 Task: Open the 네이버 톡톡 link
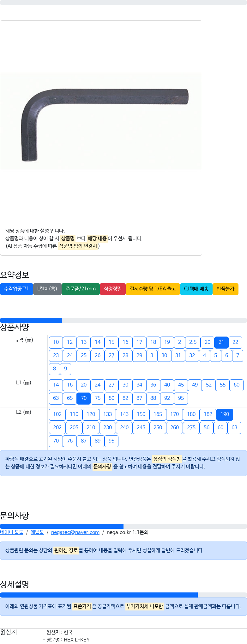point(12,532)
